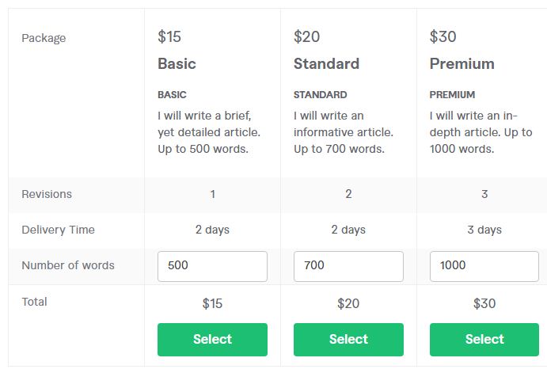The height and width of the screenshot is (392, 547).
Task: Click the Standard package heading
Action: (x=326, y=64)
